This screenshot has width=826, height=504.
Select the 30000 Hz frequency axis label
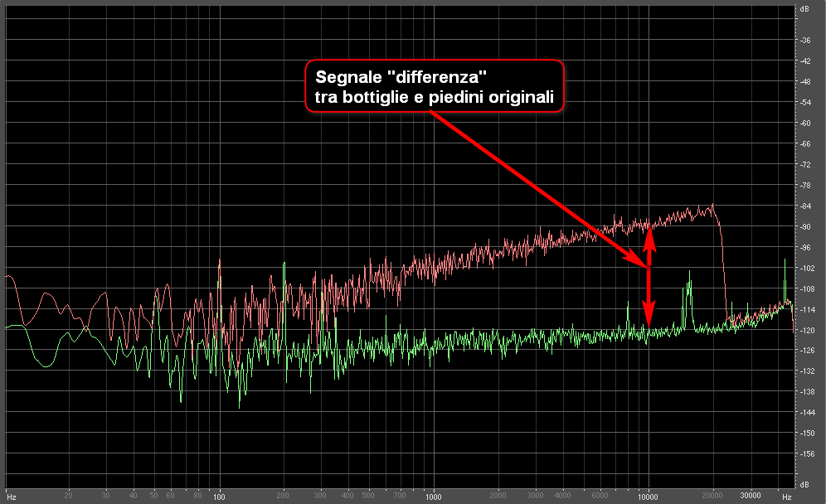(751, 496)
